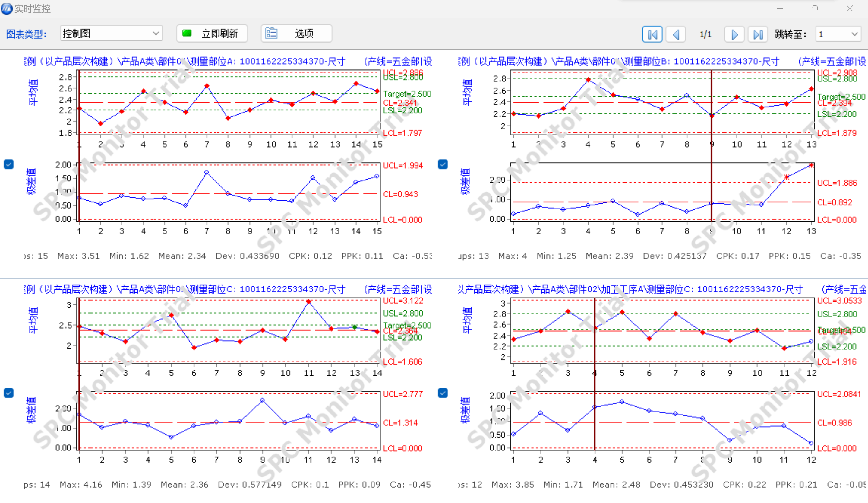Click the 立即刷新 button

[219, 33]
